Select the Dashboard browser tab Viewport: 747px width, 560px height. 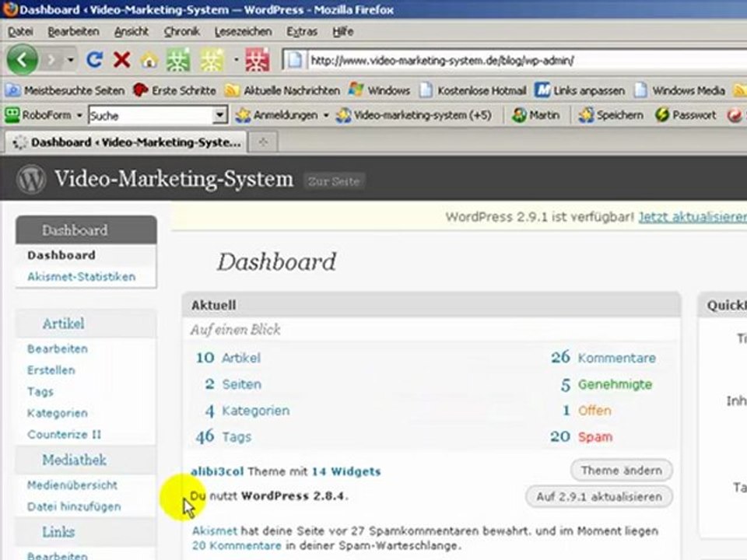(127, 142)
